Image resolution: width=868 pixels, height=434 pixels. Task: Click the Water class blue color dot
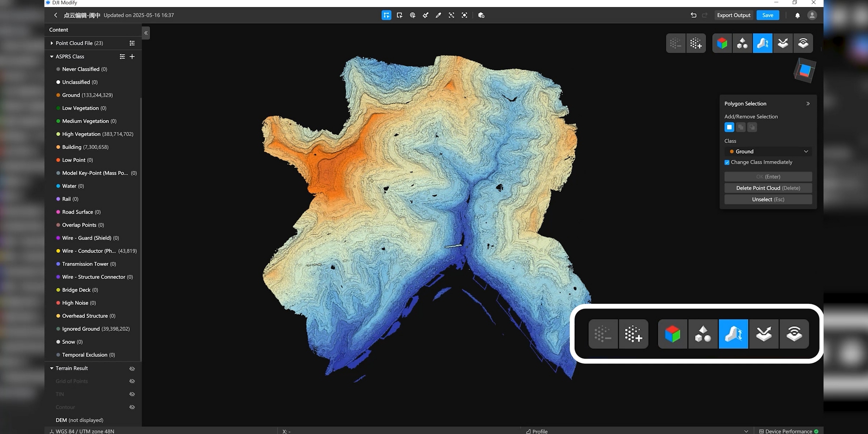(58, 186)
